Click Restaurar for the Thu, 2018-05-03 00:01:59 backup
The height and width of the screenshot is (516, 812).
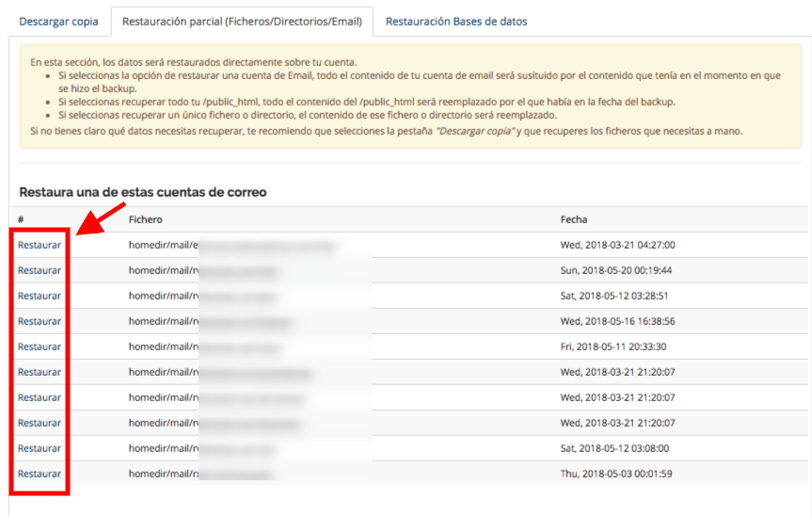[40, 474]
